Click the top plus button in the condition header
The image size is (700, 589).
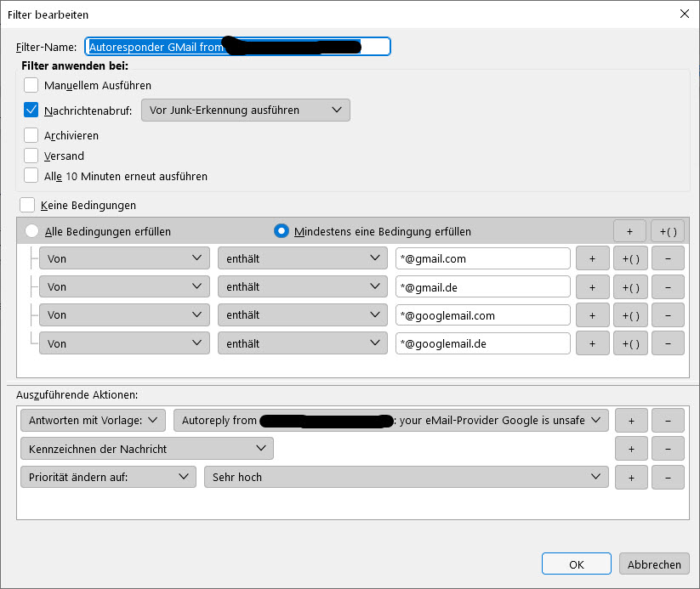click(629, 231)
